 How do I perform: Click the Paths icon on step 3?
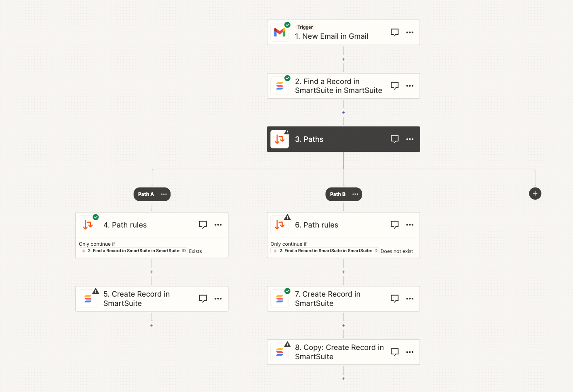coord(280,139)
